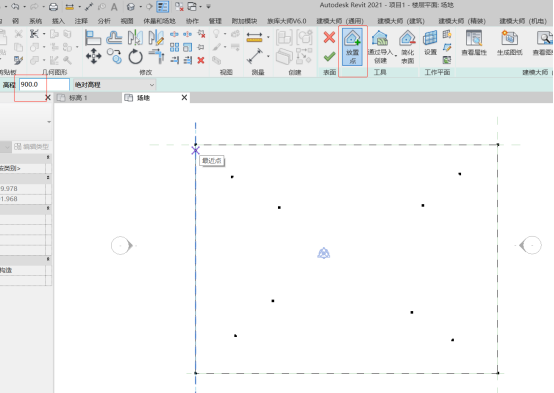Expand the Create from Import dropdown arrow
This screenshot has width=554, height=393.
point(396,56)
